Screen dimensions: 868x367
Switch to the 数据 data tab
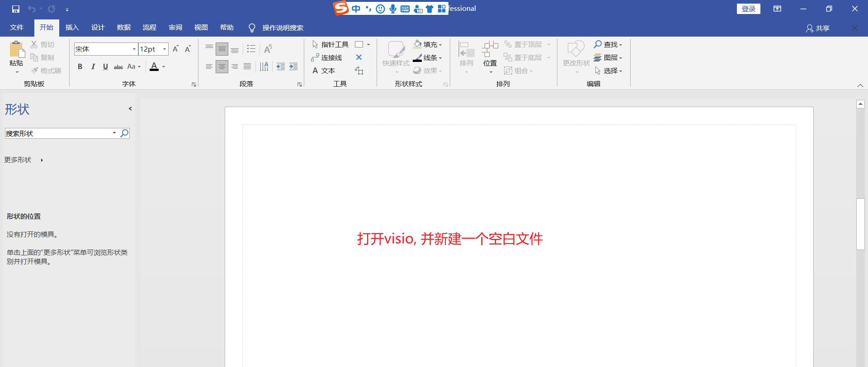tap(124, 28)
